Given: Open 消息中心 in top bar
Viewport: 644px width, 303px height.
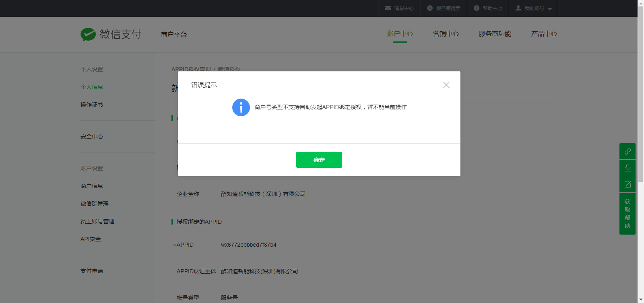Looking at the screenshot, I should click(404, 8).
